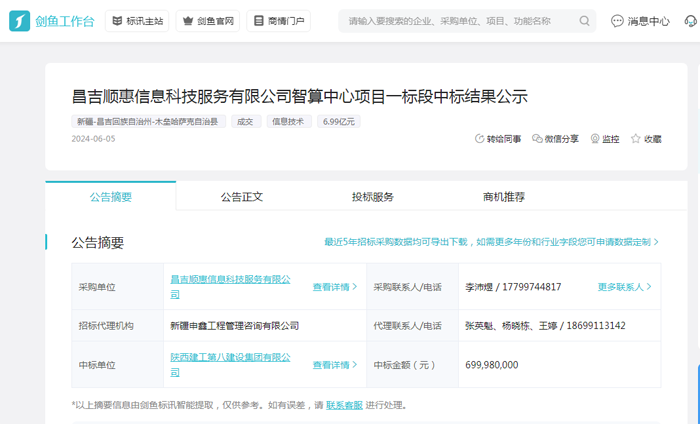Switch to the 投标服务 tab
The height and width of the screenshot is (424, 700).
pos(373,197)
